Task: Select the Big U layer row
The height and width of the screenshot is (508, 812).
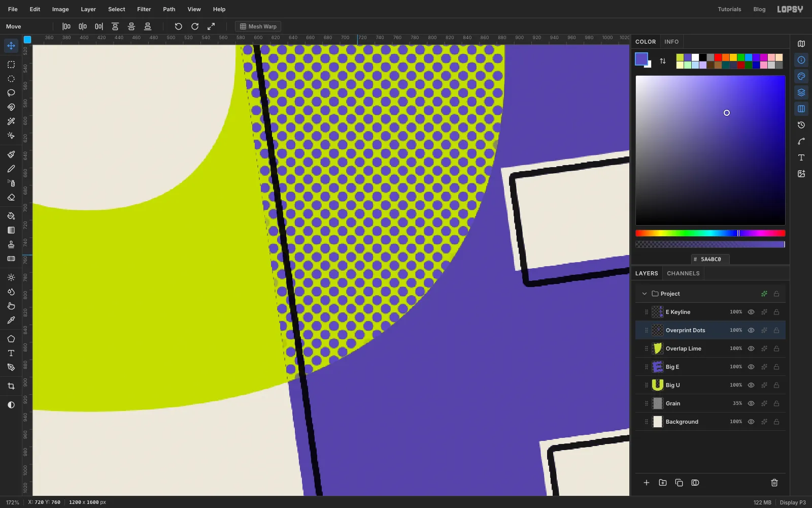Action: tap(710, 385)
